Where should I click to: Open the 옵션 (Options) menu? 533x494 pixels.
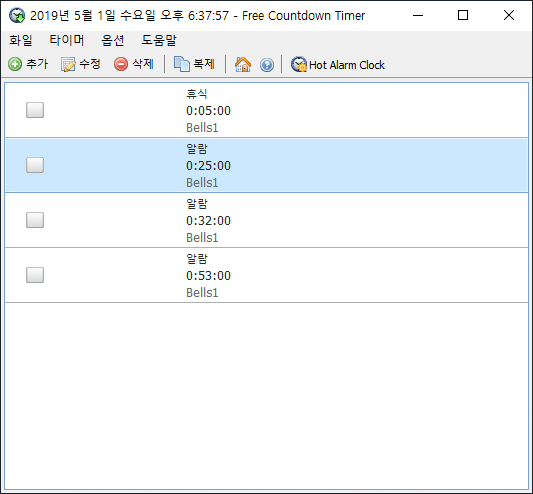(x=113, y=40)
